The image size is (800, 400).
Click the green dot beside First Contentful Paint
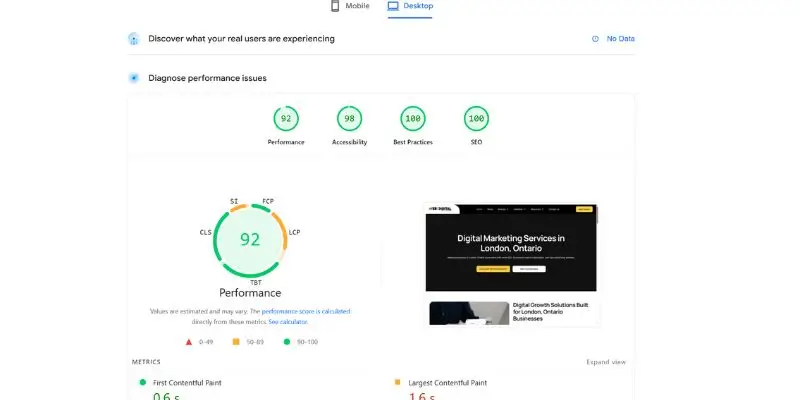(142, 382)
